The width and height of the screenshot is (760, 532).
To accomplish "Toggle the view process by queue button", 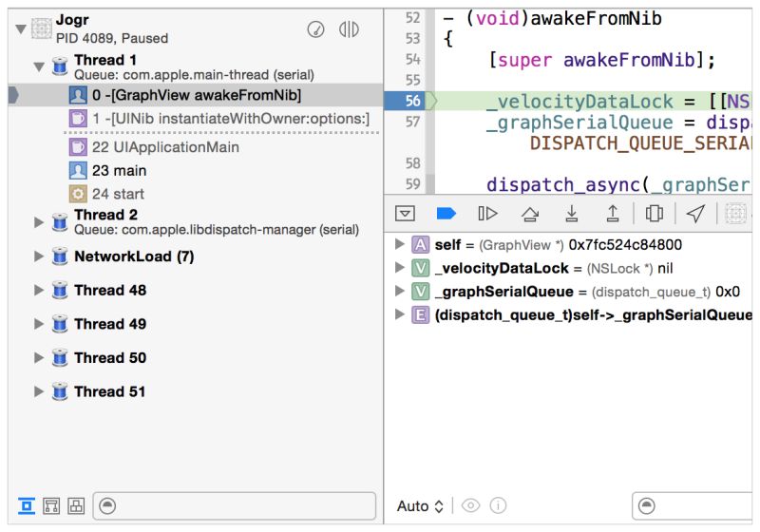I will [349, 29].
